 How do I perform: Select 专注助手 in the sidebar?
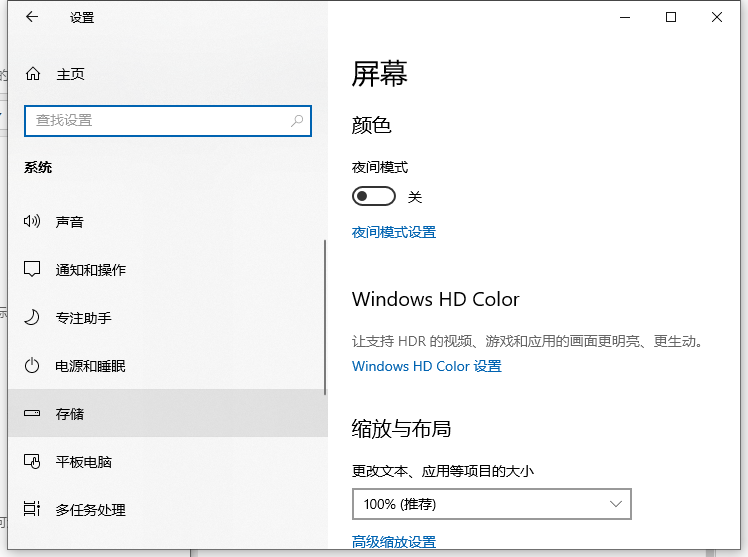tap(84, 318)
